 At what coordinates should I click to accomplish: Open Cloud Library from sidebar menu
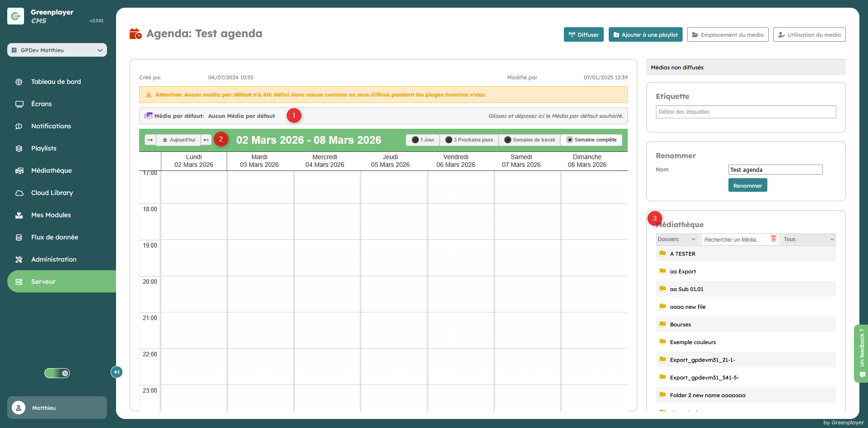tap(52, 193)
